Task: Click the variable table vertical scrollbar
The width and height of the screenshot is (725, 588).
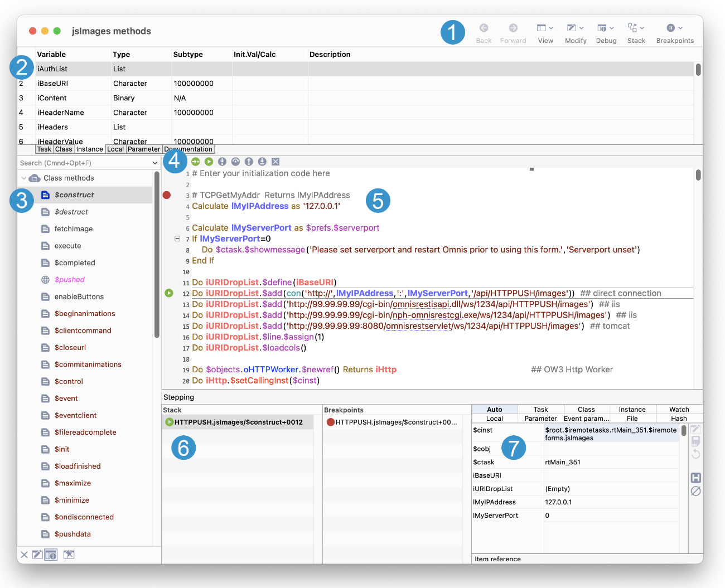Action: click(x=698, y=70)
